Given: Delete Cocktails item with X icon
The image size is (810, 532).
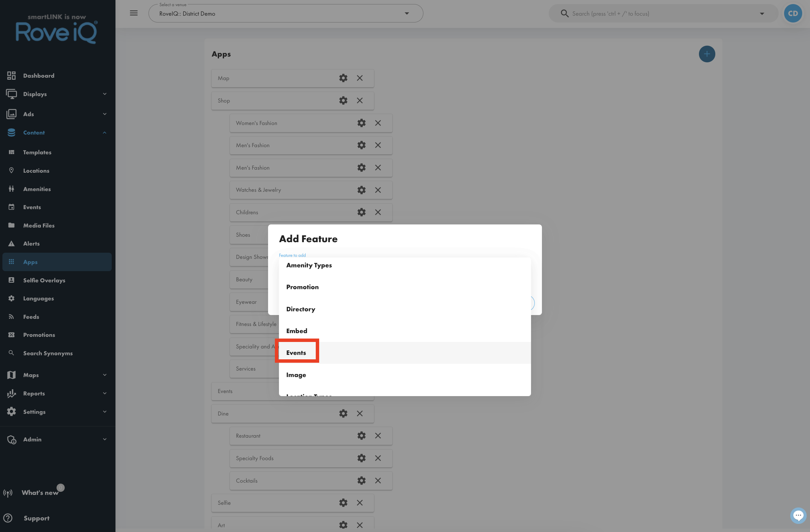Looking at the screenshot, I should click(x=378, y=481).
